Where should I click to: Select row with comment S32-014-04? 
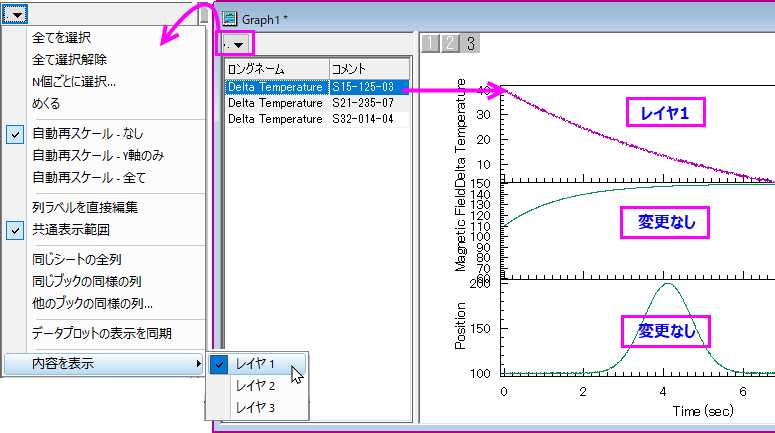coord(317,119)
